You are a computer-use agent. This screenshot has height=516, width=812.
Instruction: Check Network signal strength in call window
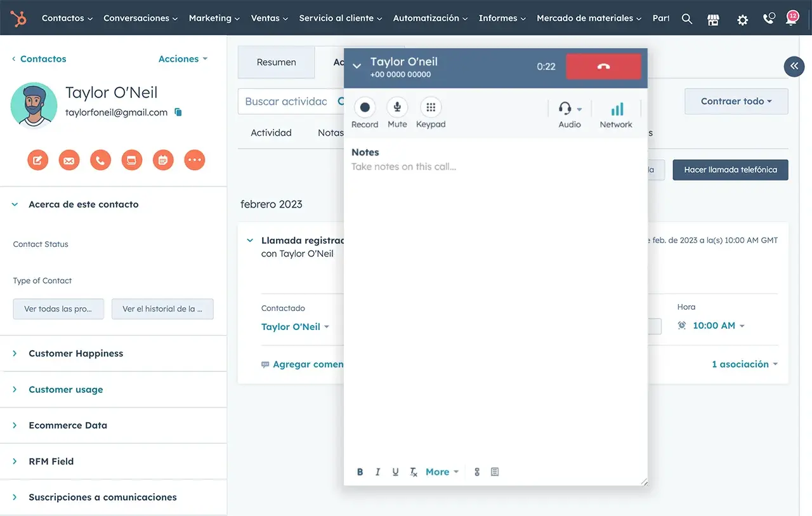click(616, 115)
